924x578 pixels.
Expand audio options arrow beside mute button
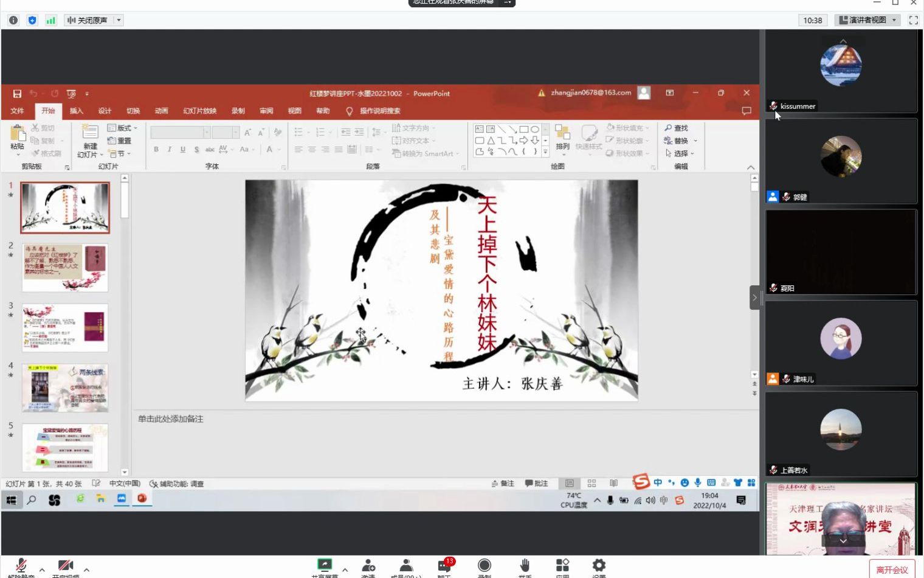coord(42,569)
